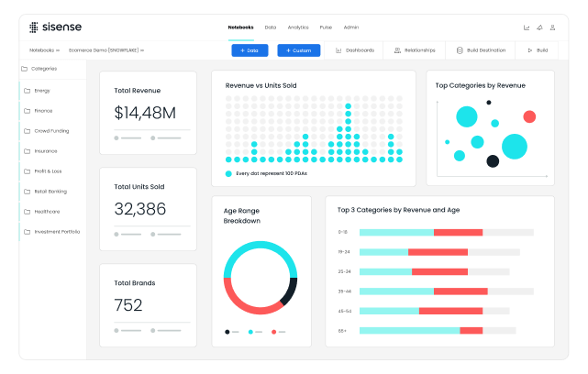Expand the Categories folder tree
Screen dimensions: 588x374
point(25,68)
